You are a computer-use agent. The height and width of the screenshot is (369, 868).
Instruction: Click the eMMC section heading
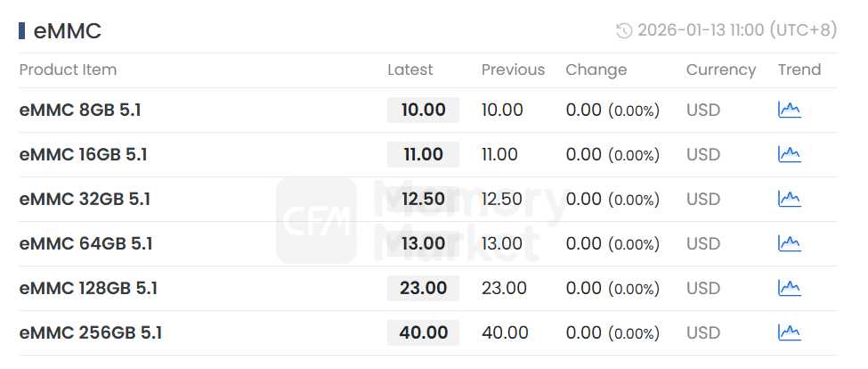[68, 31]
